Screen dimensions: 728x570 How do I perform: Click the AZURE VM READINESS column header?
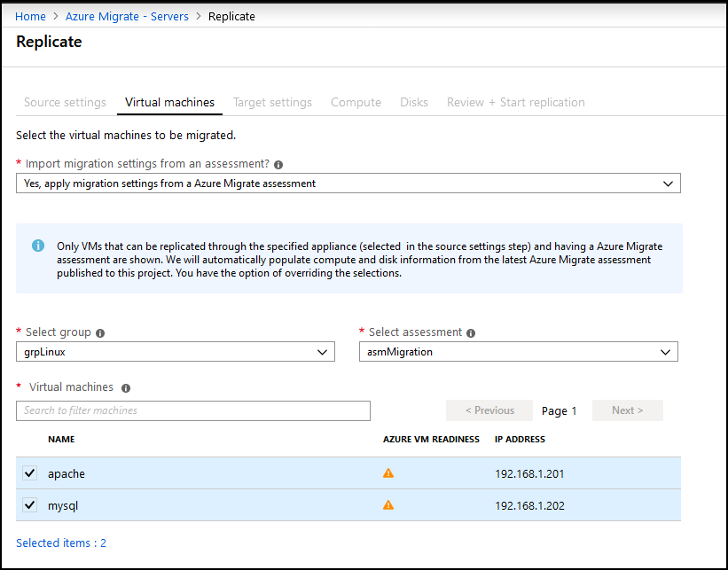[431, 439]
